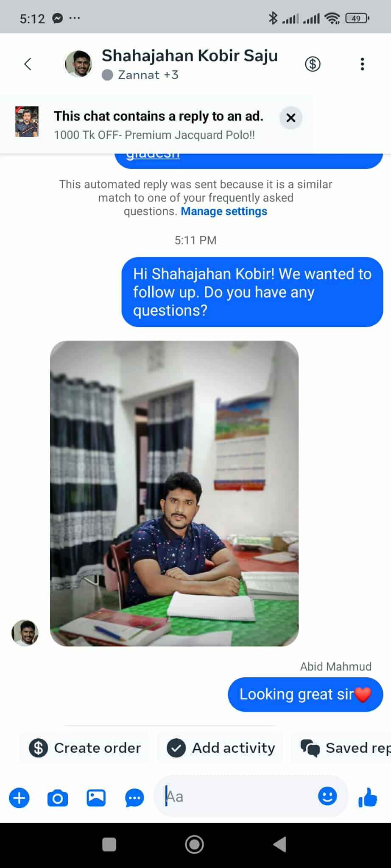Tap the Create order button

(x=85, y=748)
